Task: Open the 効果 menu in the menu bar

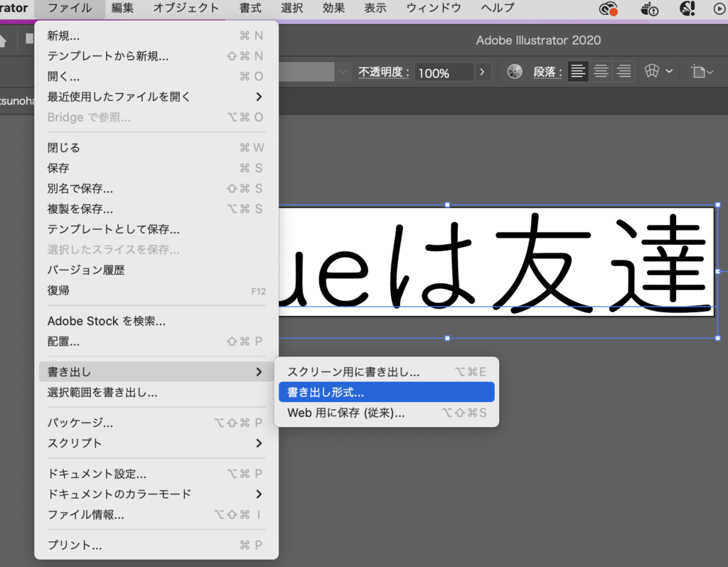Action: (x=333, y=9)
